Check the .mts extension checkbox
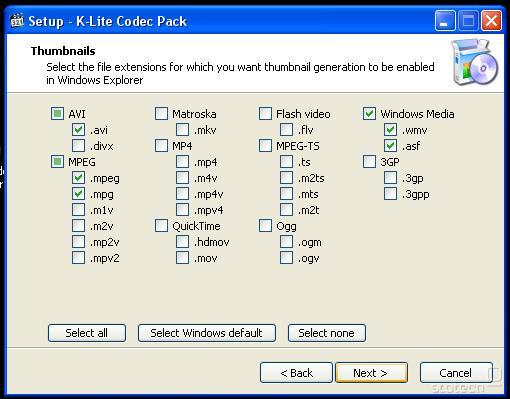Image resolution: width=510 pixels, height=399 pixels. click(x=287, y=194)
